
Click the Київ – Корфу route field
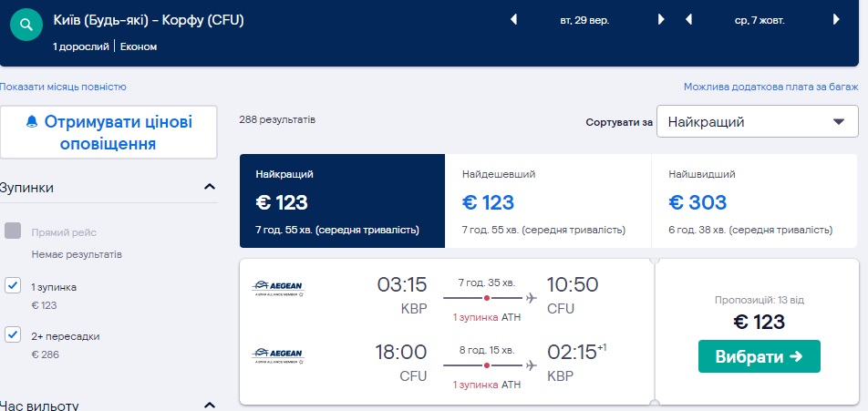pyautogui.click(x=149, y=20)
